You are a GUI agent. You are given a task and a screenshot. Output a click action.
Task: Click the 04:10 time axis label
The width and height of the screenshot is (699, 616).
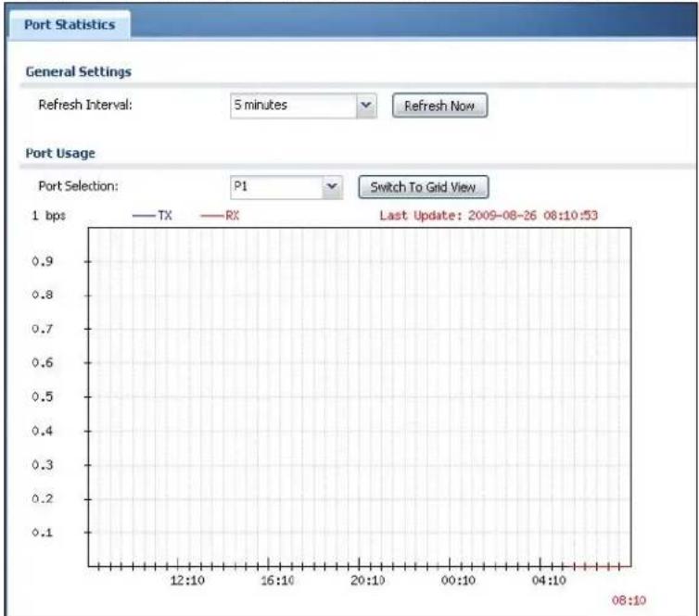(x=549, y=581)
